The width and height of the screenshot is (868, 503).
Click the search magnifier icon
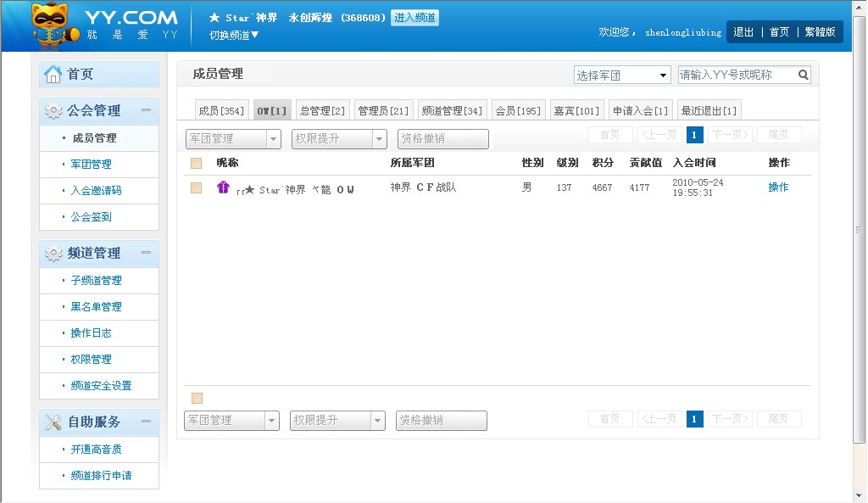pyautogui.click(x=804, y=75)
